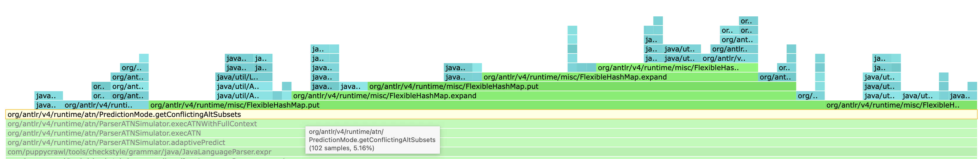
Task: Click the 'org/antlr/v4/runtime/misc/FlexibleHas..' frame
Action: (x=677, y=68)
